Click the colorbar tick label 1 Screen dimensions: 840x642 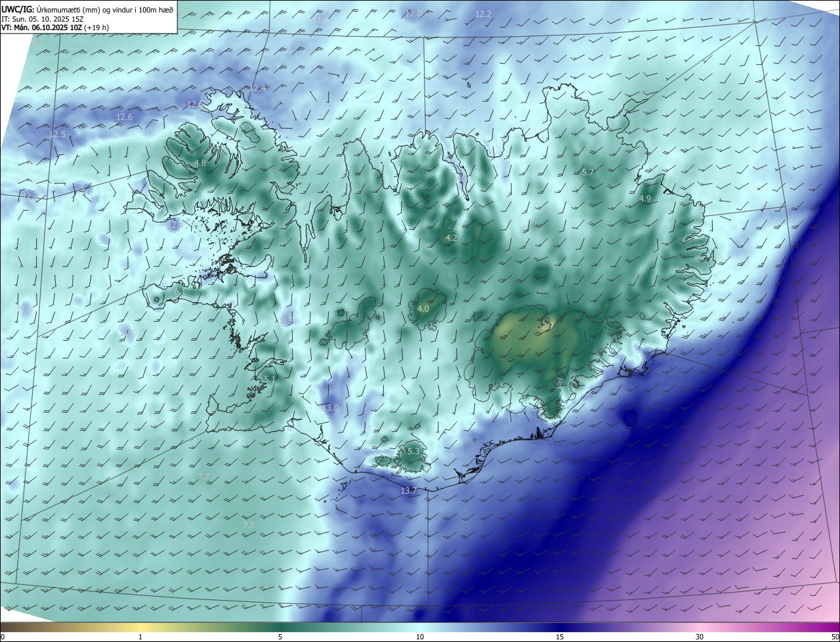pos(140,637)
